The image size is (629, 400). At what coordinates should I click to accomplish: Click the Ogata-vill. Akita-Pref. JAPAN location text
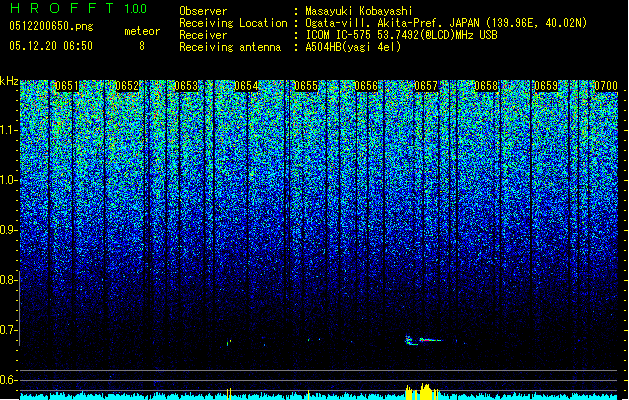coord(446,23)
